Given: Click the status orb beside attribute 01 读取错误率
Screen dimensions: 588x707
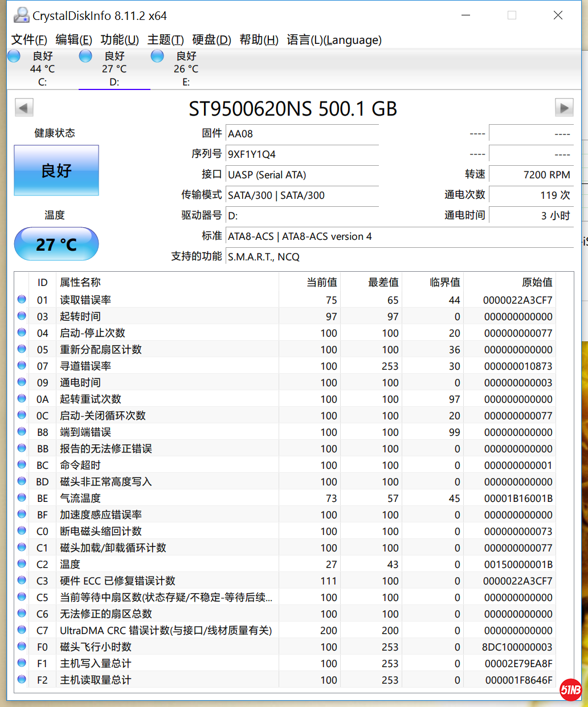Looking at the screenshot, I should (22, 300).
